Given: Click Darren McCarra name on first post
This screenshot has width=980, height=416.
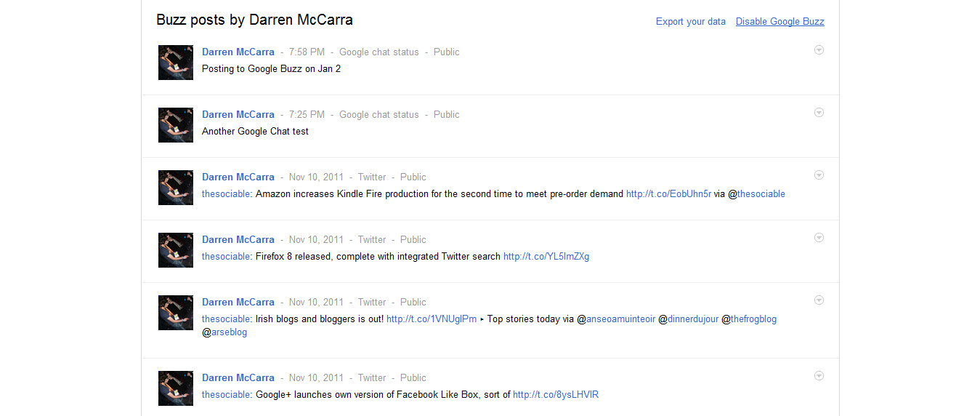Looking at the screenshot, I should tap(238, 52).
